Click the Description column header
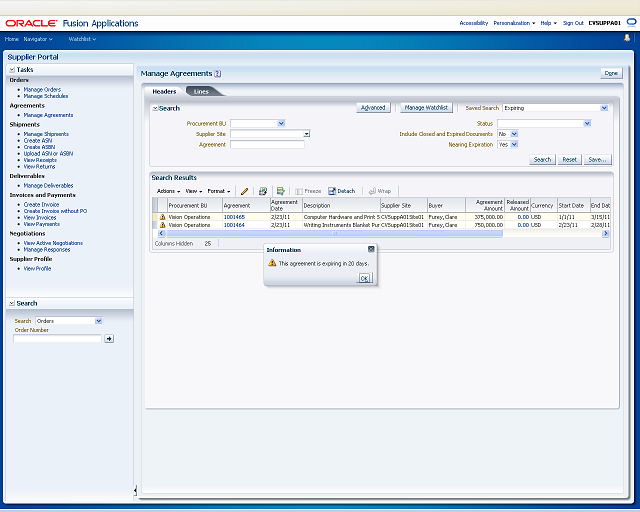Viewport: 640px width, 512px height. pos(341,205)
